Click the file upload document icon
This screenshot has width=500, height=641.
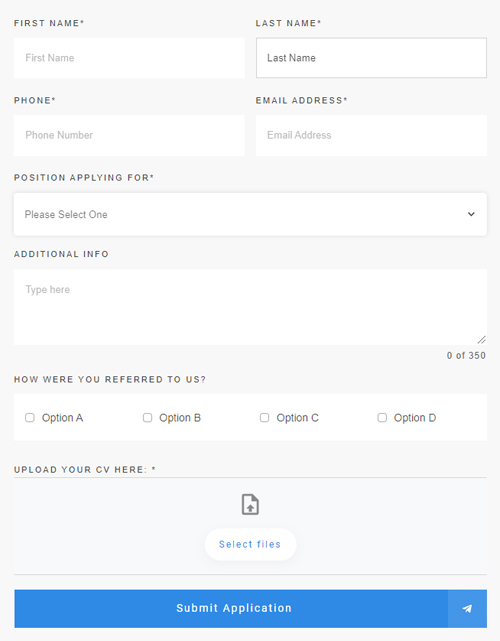pos(250,504)
